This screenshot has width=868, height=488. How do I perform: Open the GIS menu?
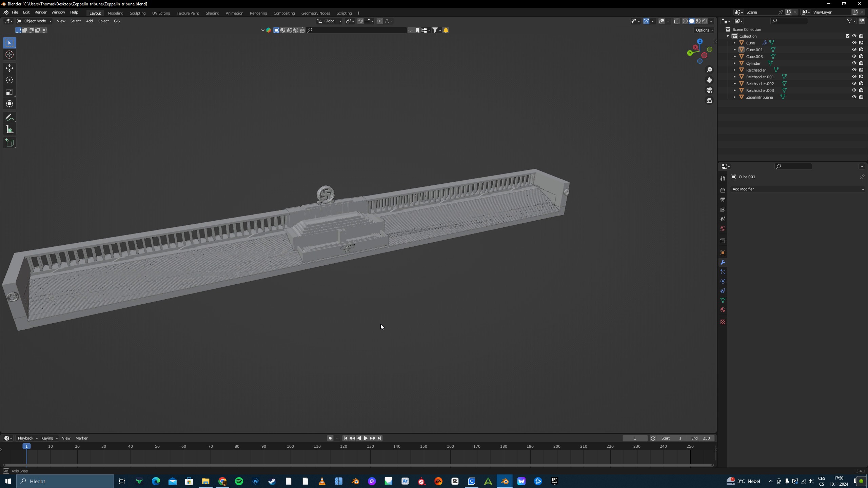[117, 21]
